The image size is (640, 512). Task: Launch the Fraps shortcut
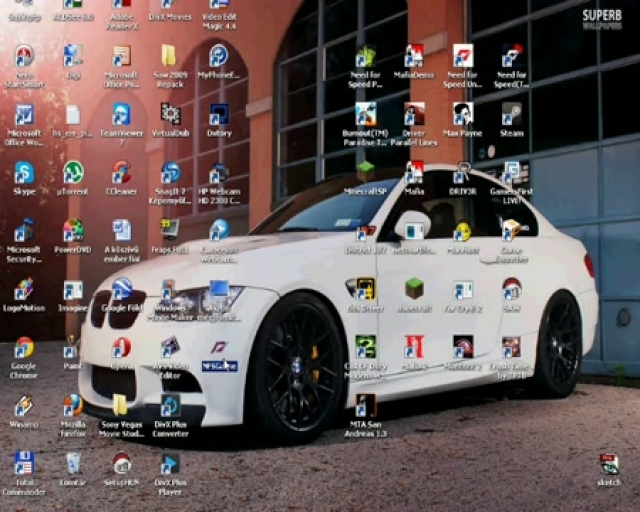coord(170,230)
